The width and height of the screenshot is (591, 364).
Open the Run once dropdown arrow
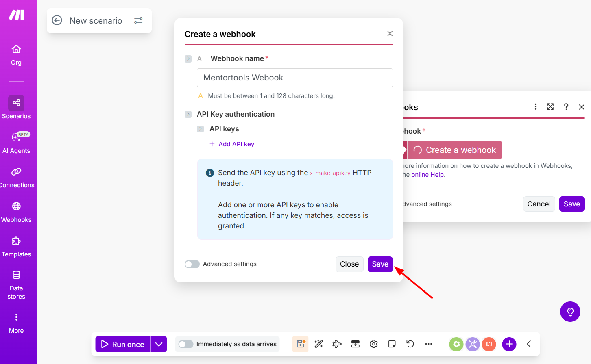(x=159, y=344)
